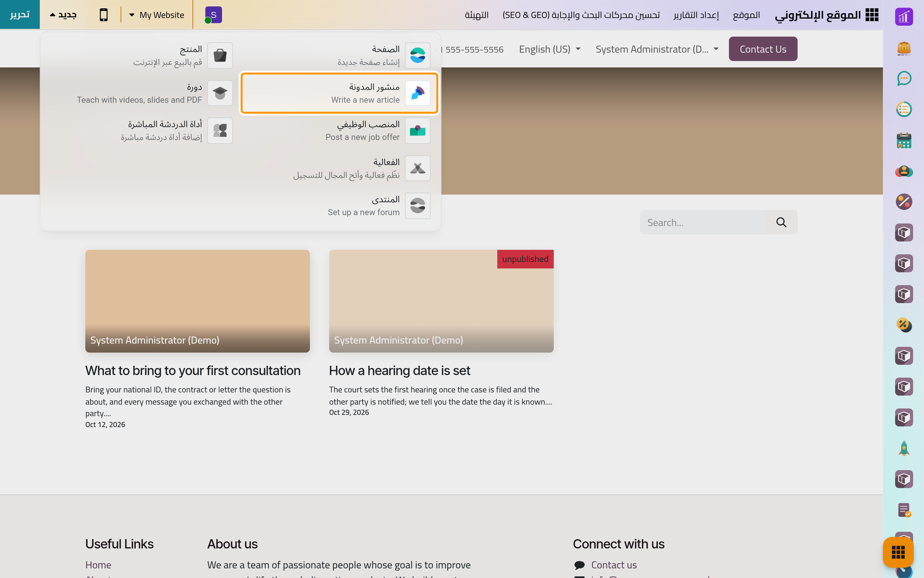924x578 pixels.
Task: Open the rocket app in sidebar
Action: pyautogui.click(x=904, y=448)
